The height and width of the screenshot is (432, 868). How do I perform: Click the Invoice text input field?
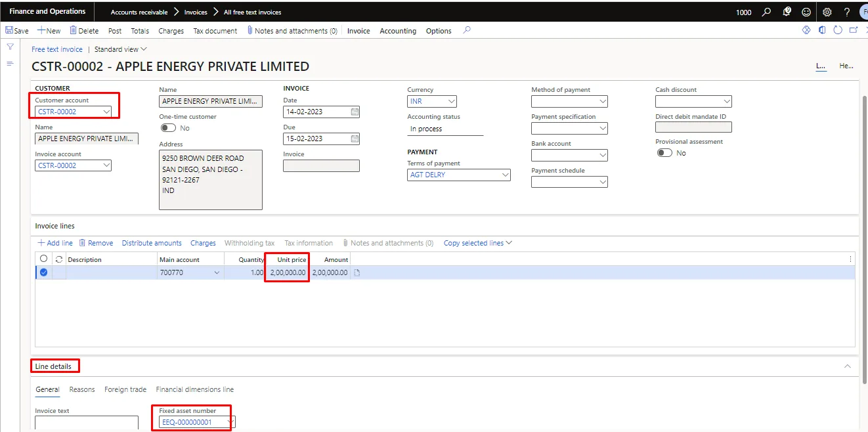point(87,423)
